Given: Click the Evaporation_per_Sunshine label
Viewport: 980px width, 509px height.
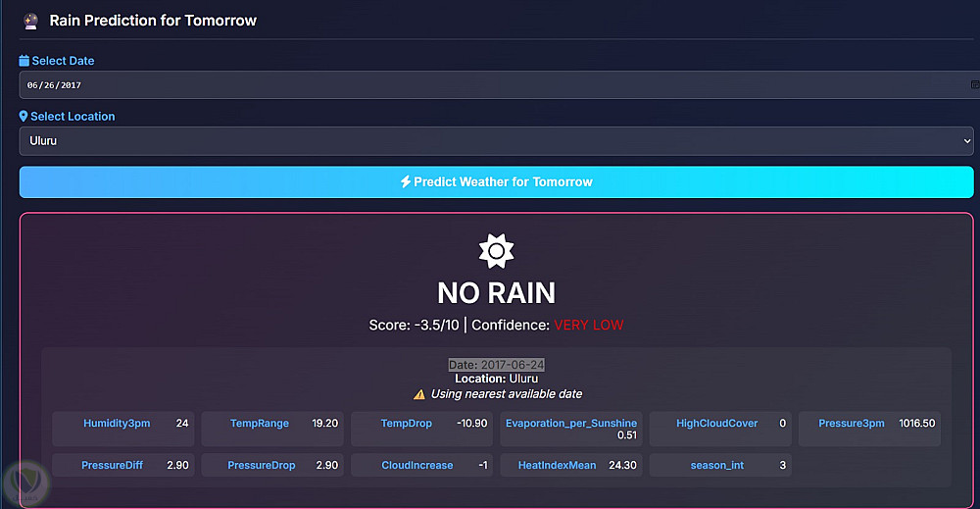Looking at the screenshot, I should (571, 424).
